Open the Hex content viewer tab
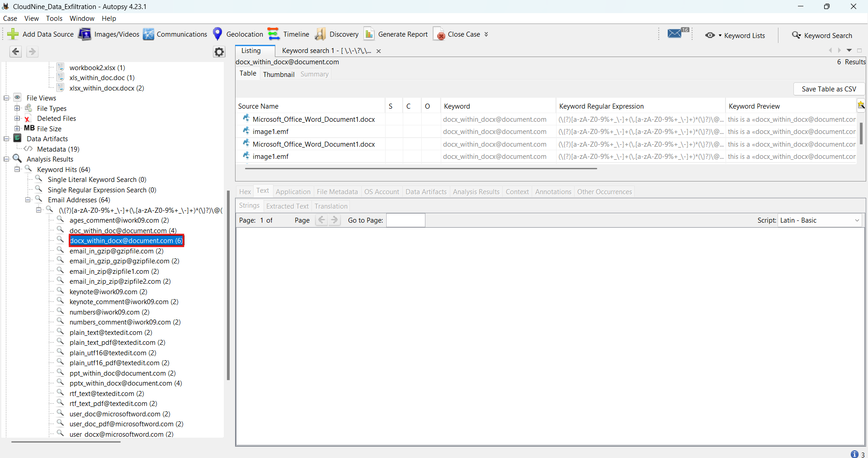Image resolution: width=868 pixels, height=458 pixels. click(x=245, y=192)
